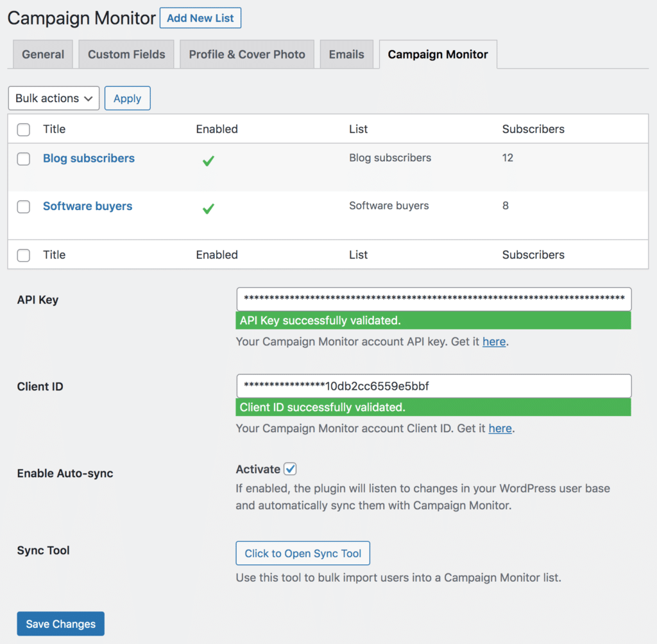Click the Subscribers column label in table footer
657x644 pixels.
coord(533,255)
